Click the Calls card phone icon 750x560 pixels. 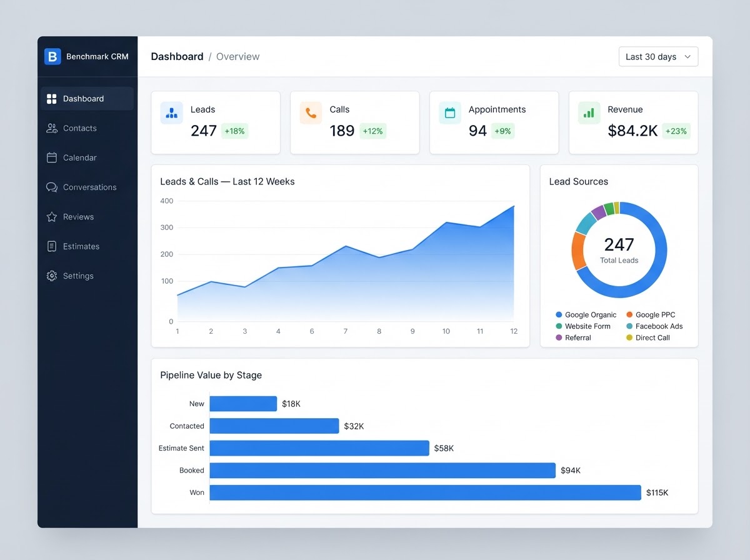coord(311,113)
